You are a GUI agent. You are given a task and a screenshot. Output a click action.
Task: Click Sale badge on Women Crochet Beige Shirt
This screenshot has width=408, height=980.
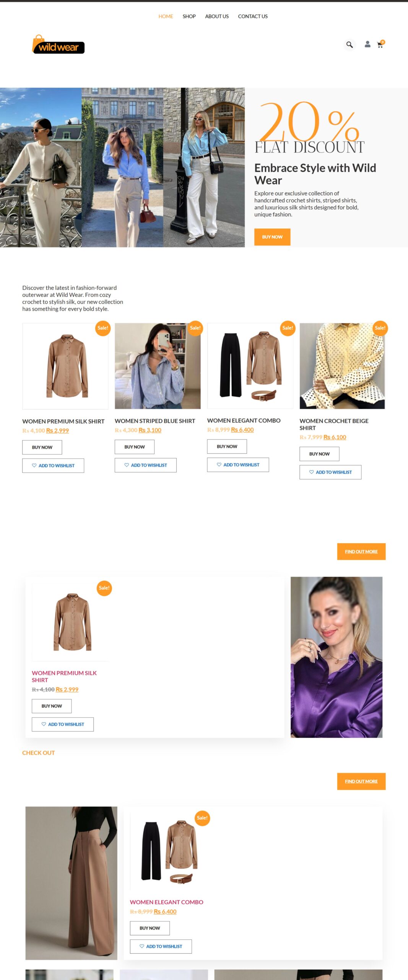point(380,328)
